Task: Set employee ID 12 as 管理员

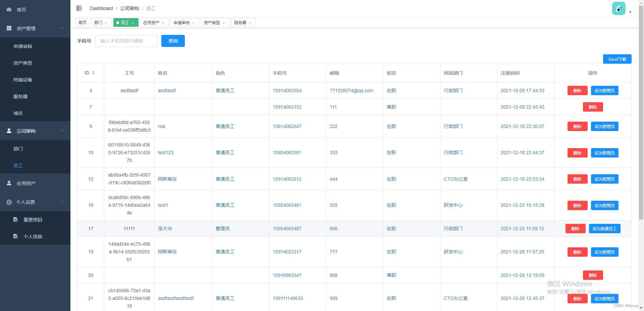Action: [x=604, y=179]
